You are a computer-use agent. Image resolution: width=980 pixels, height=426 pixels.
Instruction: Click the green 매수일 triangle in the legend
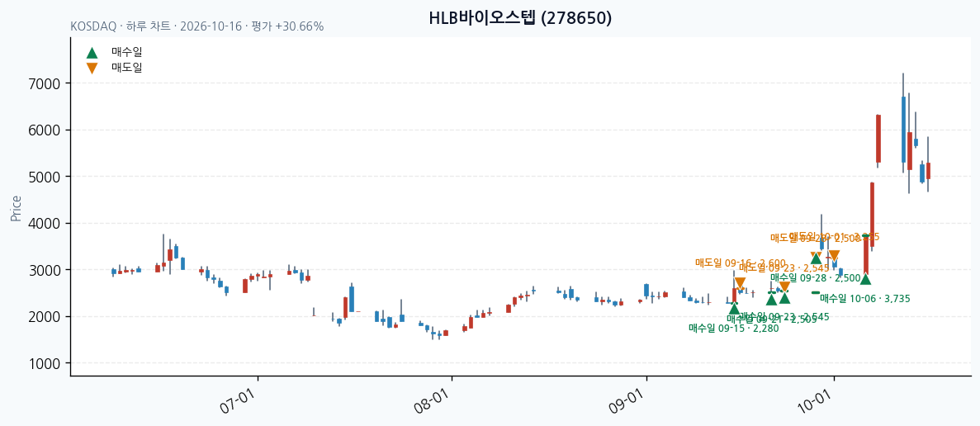92,53
